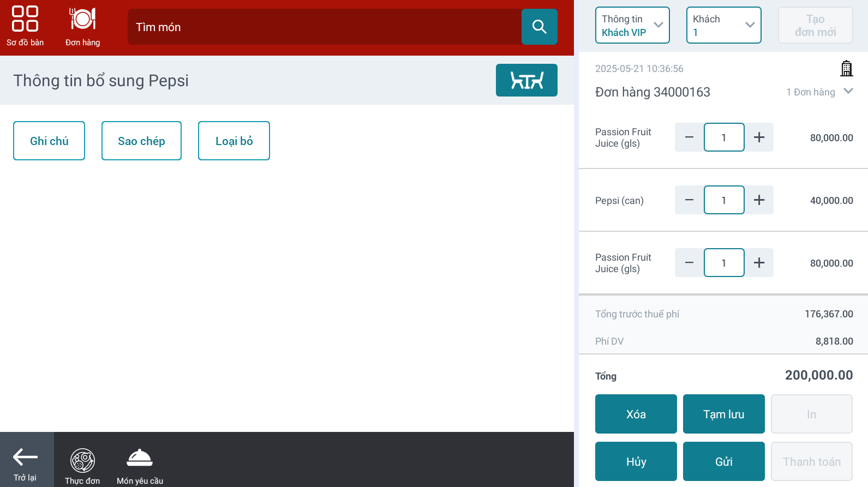The width and height of the screenshot is (868, 487).
Task: Click the 2025-05-21 10:36:56 timestamp
Action: pos(639,69)
